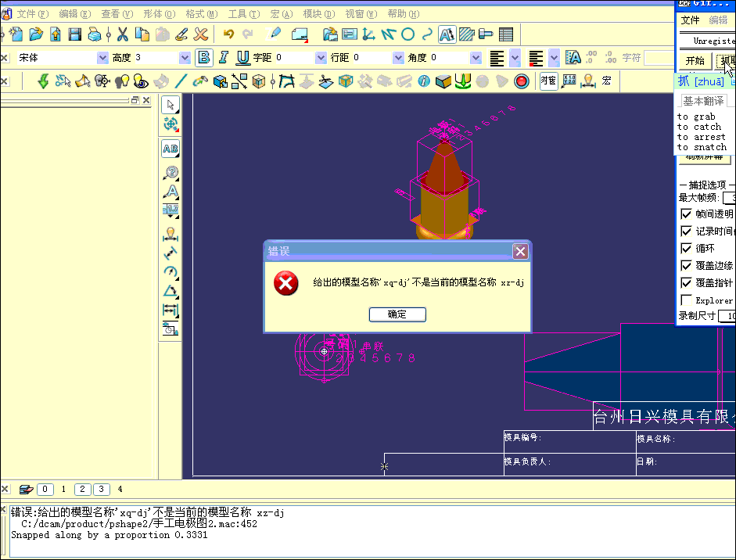Uncheck the 覆盖指针 checkbox
The width and height of the screenshot is (736, 560).
point(686,282)
